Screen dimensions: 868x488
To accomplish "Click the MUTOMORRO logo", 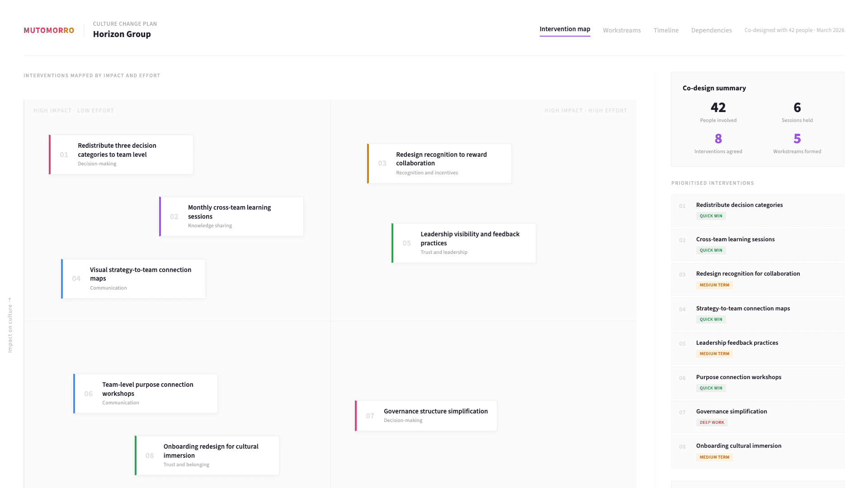I will (49, 30).
